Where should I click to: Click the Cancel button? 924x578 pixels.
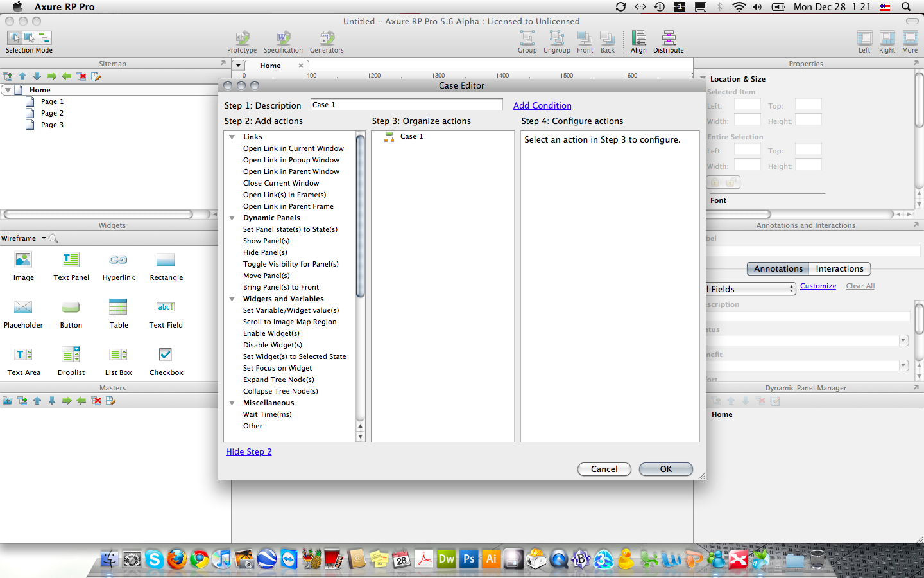tap(604, 469)
